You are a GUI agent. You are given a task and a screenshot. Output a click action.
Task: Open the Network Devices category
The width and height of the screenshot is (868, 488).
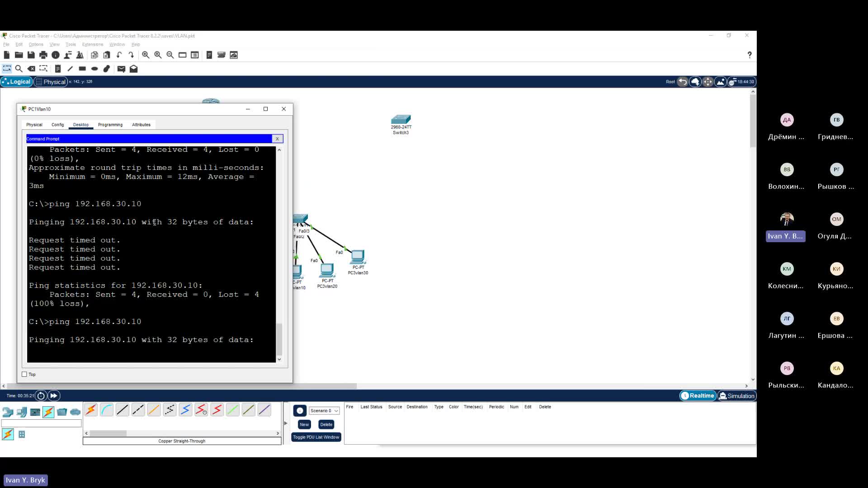[8, 412]
